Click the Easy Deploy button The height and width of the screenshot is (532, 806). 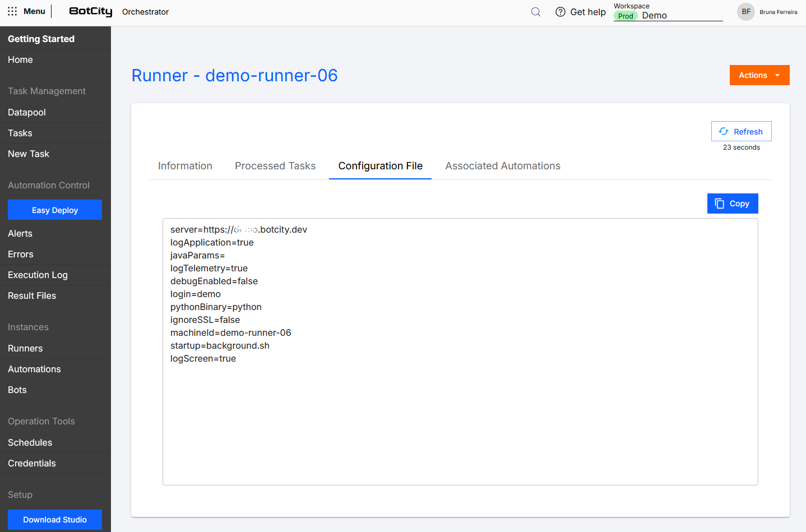[55, 210]
